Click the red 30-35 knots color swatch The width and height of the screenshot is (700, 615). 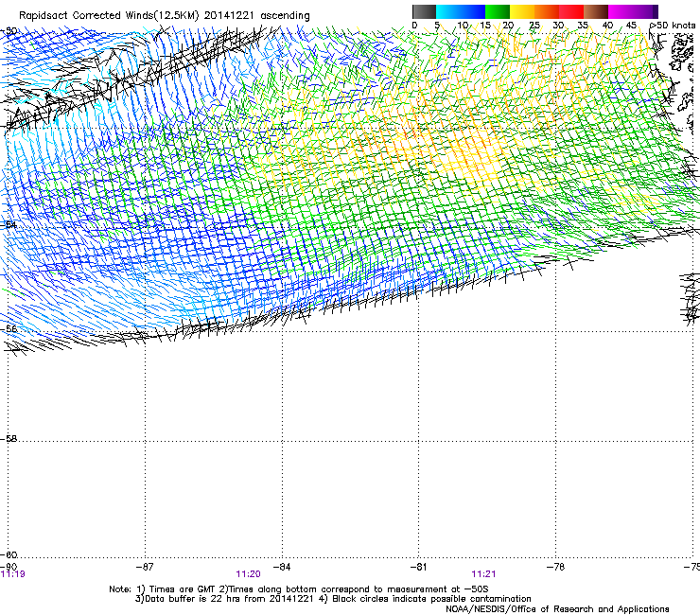click(571, 11)
